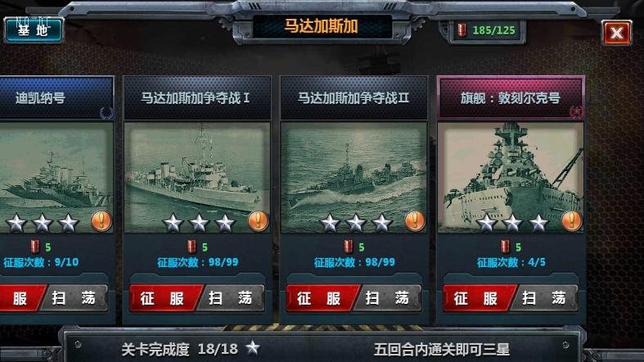Screen dimensions: 644x362
Task: Click info icon on 旗舰：敦刻尔克号 card
Action: tap(572, 221)
